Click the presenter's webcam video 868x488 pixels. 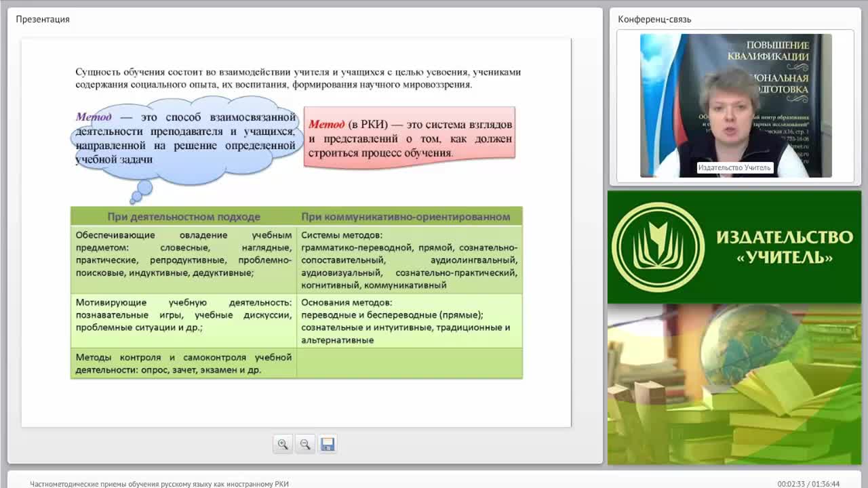736,106
